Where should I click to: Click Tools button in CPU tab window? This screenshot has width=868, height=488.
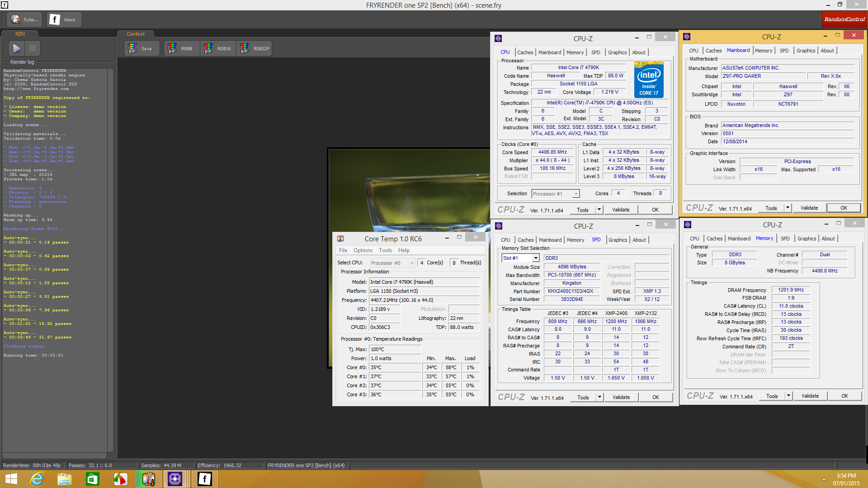[583, 210]
